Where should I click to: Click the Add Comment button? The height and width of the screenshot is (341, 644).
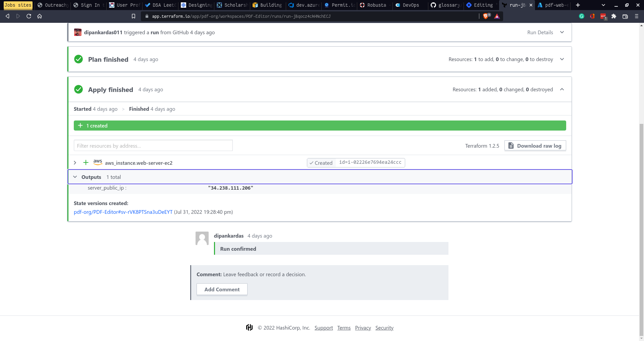click(x=222, y=289)
